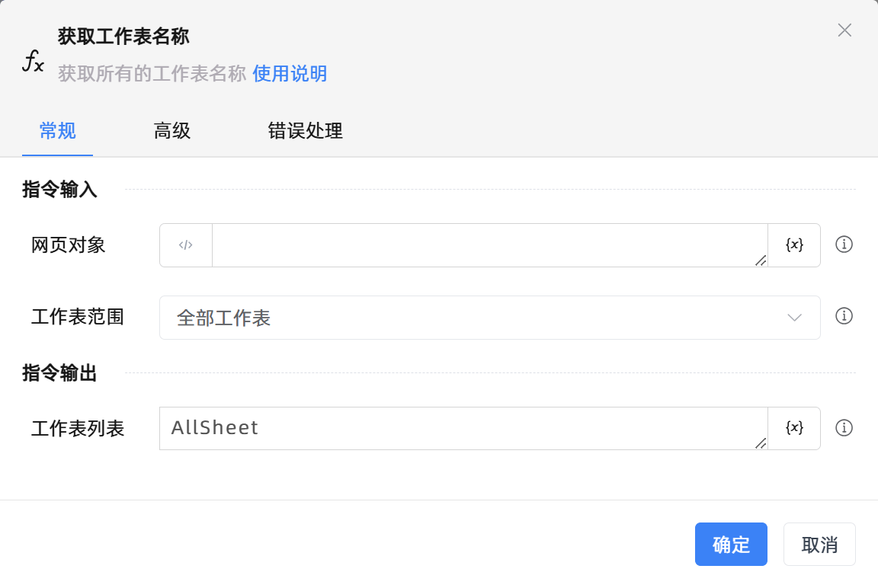Switch to the 高级 tab
This screenshot has width=878, height=588.
tap(172, 131)
